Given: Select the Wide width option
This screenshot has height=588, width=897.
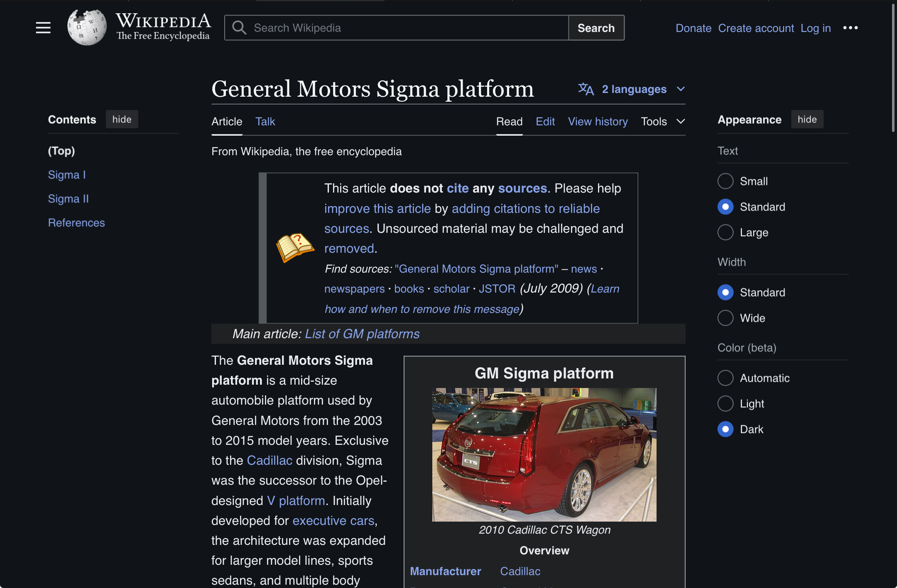Looking at the screenshot, I should [725, 318].
